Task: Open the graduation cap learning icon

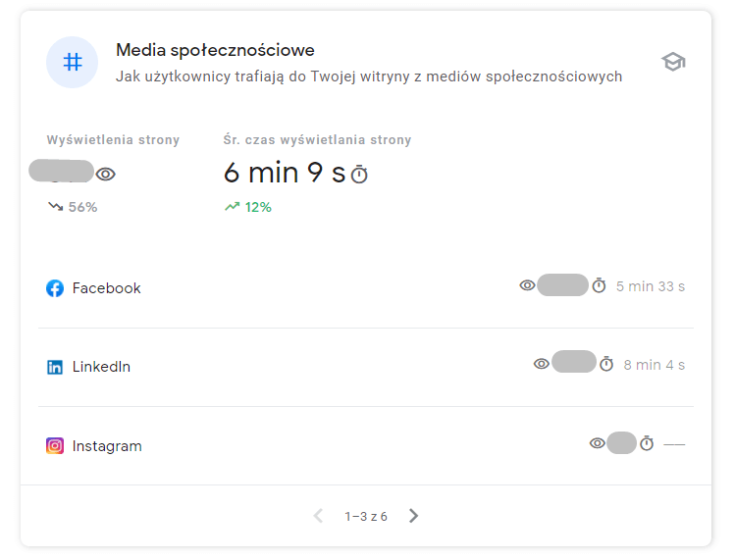Action: coord(672,62)
